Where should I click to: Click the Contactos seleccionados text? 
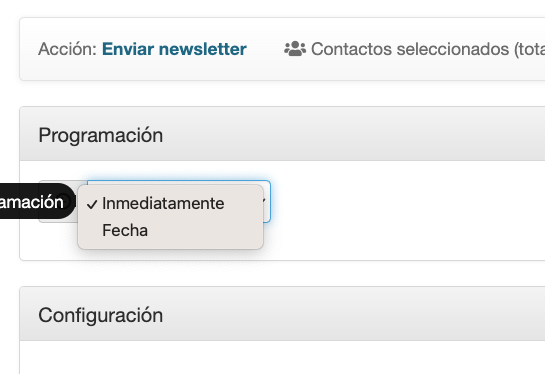coord(428,49)
